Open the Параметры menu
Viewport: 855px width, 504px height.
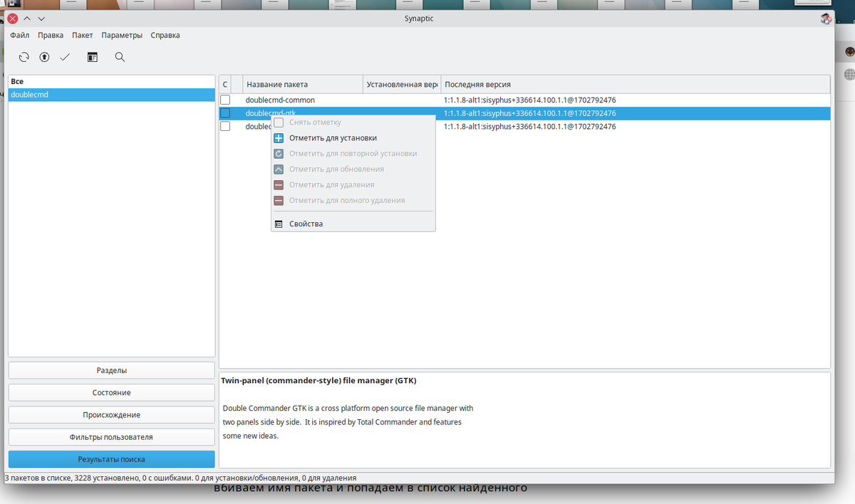click(122, 35)
